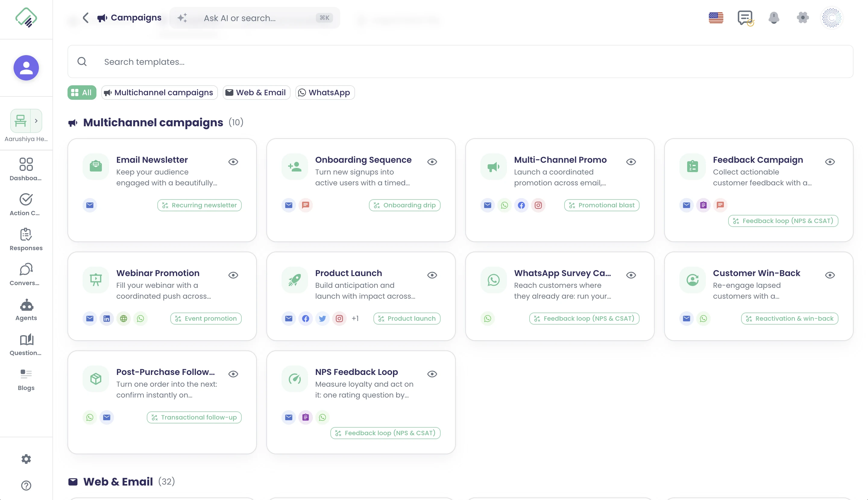Open the Post-Purchase Follow-up card

pyautogui.click(x=162, y=402)
